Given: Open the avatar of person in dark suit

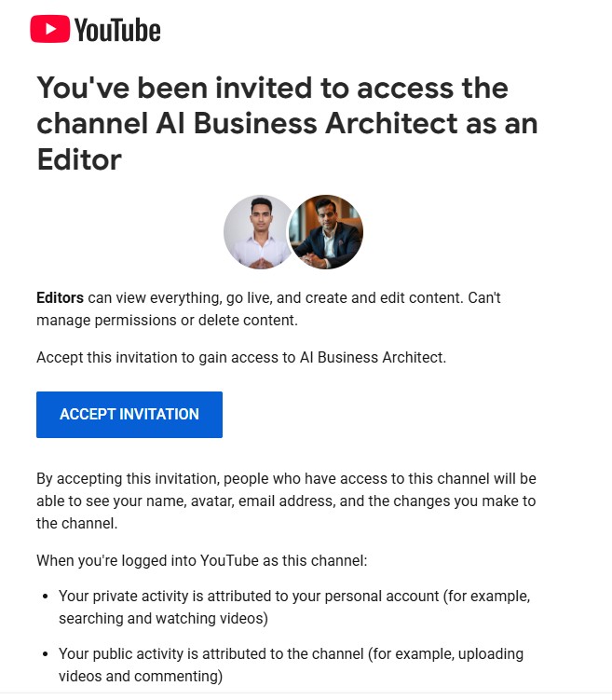Looking at the screenshot, I should click(326, 232).
